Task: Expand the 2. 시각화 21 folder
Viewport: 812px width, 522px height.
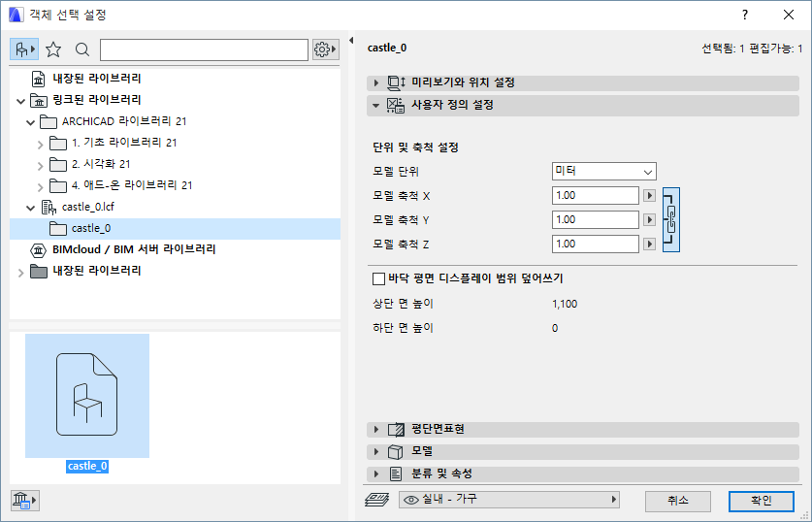Action: pos(41,165)
